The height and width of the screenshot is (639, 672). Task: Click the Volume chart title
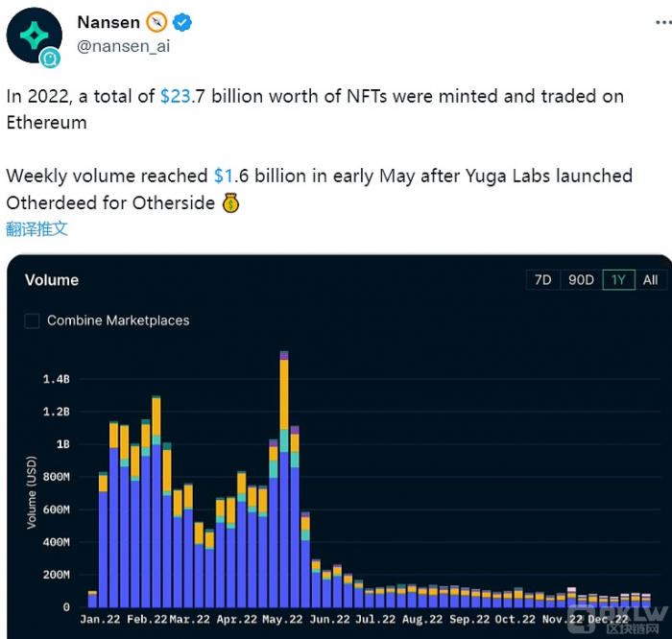[52, 280]
